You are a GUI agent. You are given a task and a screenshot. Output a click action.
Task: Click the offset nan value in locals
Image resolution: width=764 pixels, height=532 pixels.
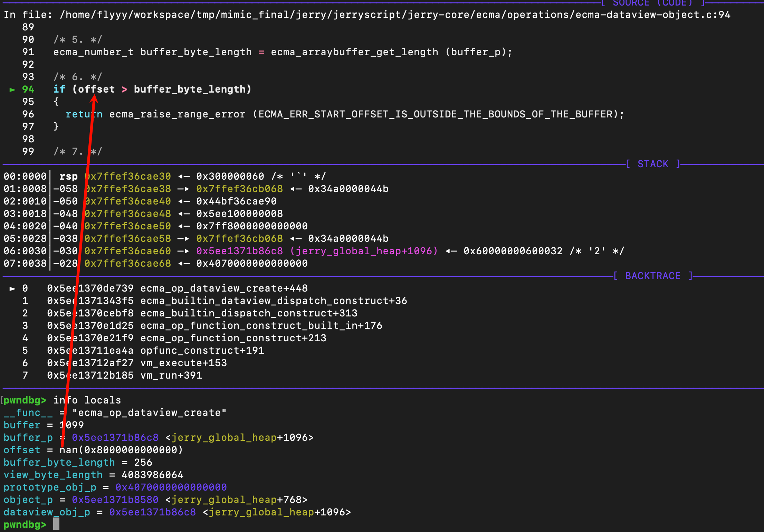[121, 450]
